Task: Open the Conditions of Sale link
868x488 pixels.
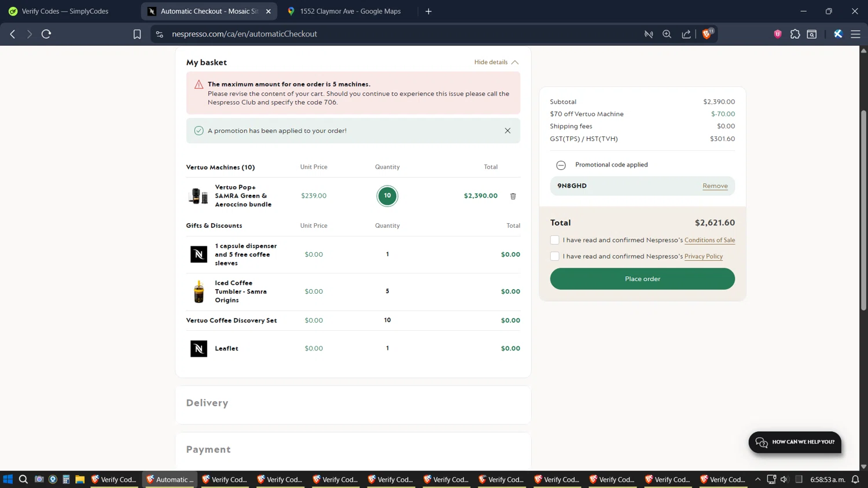Action: 709,240
